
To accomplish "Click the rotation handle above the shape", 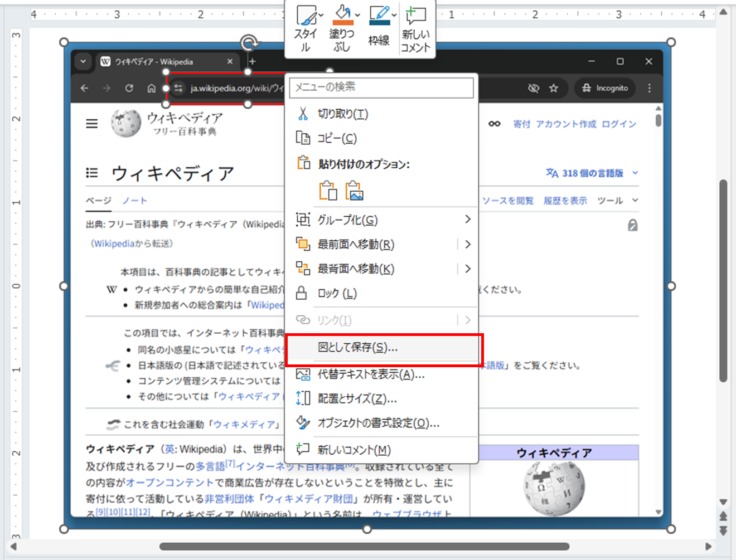I will (249, 43).
